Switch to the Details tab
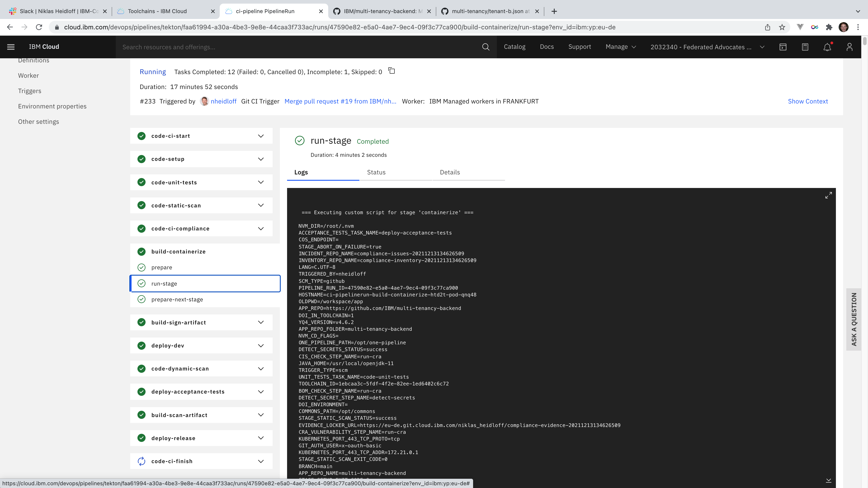 tap(450, 172)
